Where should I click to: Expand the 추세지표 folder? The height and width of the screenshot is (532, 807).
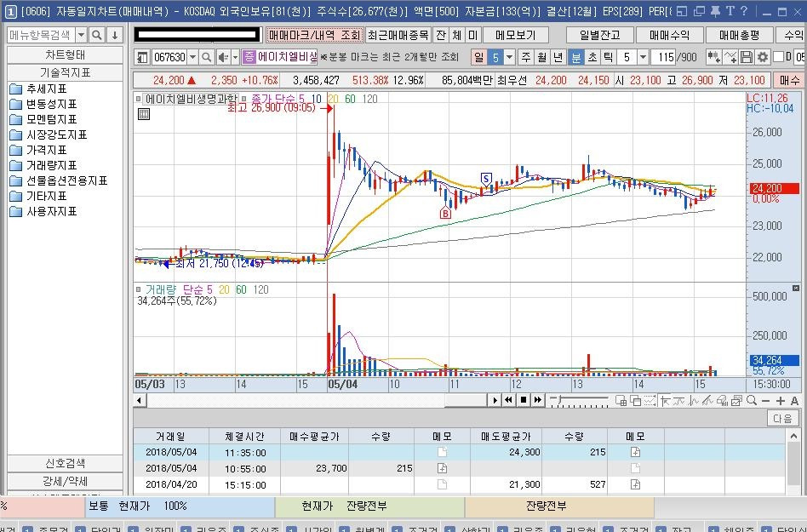[38, 89]
